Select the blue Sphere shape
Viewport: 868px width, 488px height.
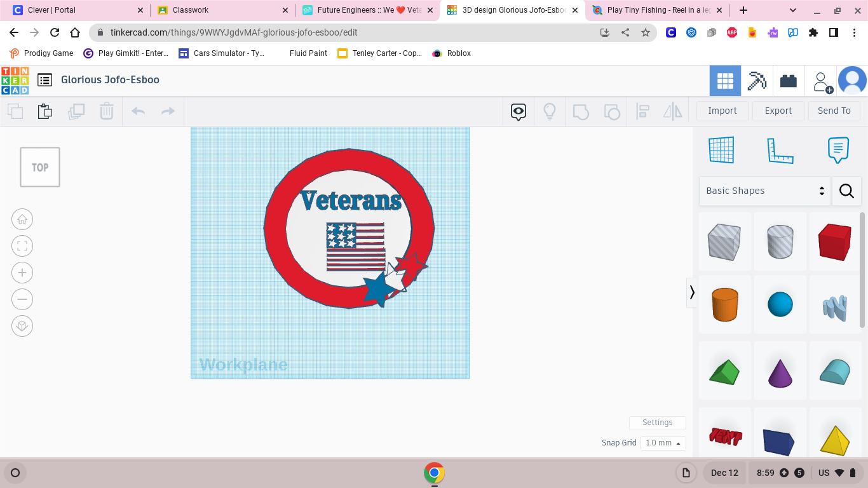pos(780,304)
